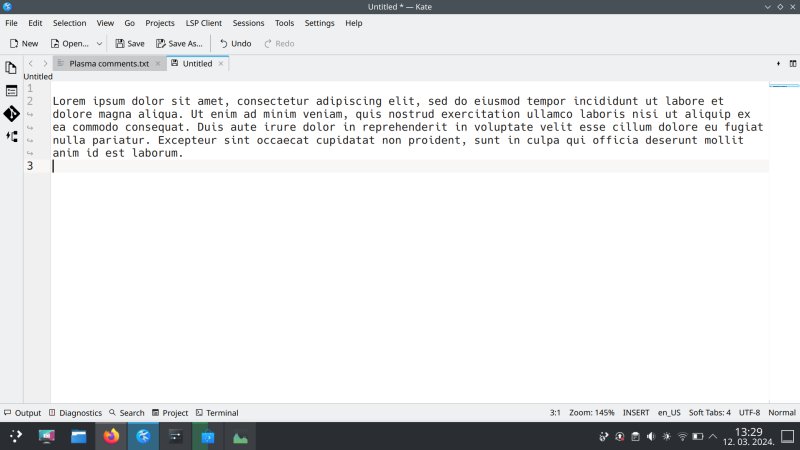Expand hidden system tray icons arrow
This screenshot has height=450, width=800.
pyautogui.click(x=713, y=437)
